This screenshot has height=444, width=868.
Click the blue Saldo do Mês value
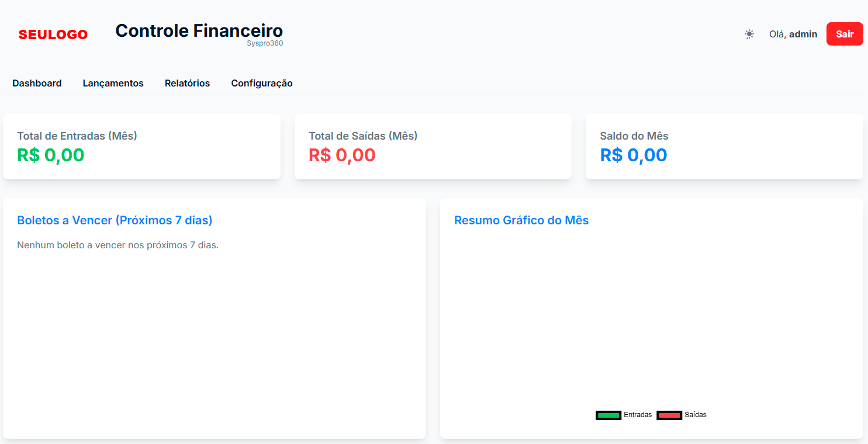633,155
